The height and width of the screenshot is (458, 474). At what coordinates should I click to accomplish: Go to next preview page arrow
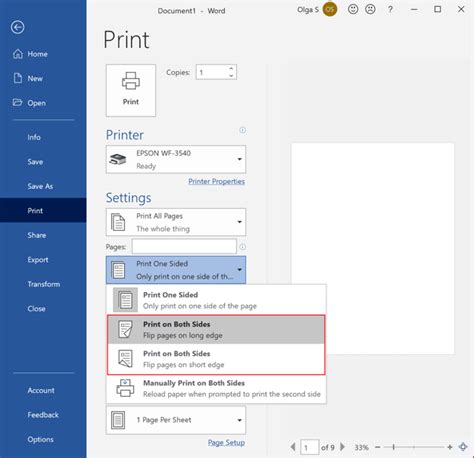pyautogui.click(x=342, y=447)
